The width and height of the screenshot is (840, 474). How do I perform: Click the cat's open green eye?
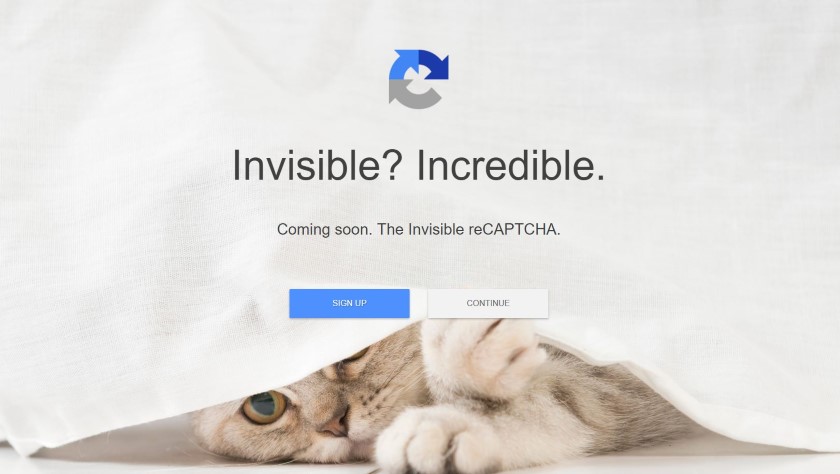coord(265,407)
